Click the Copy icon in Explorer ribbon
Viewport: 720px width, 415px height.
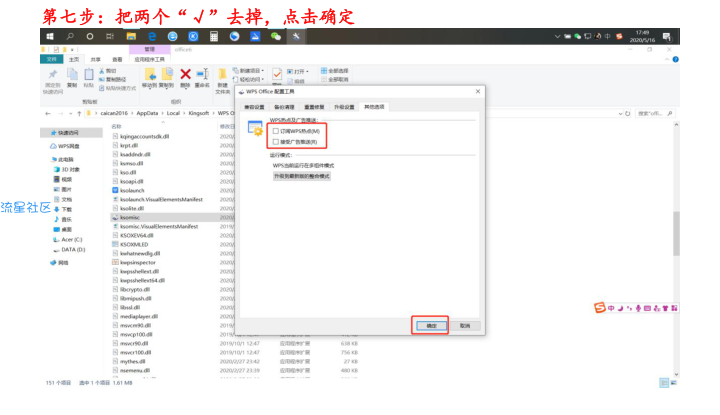point(73,74)
